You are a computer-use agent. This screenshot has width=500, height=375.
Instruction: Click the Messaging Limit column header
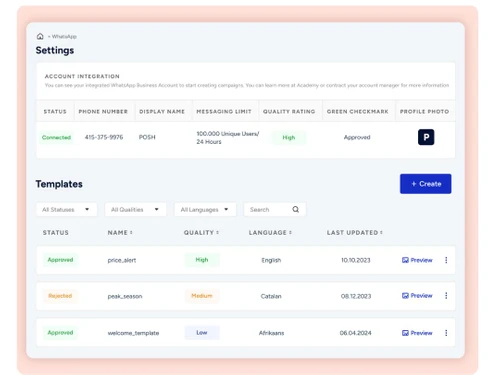pos(224,111)
